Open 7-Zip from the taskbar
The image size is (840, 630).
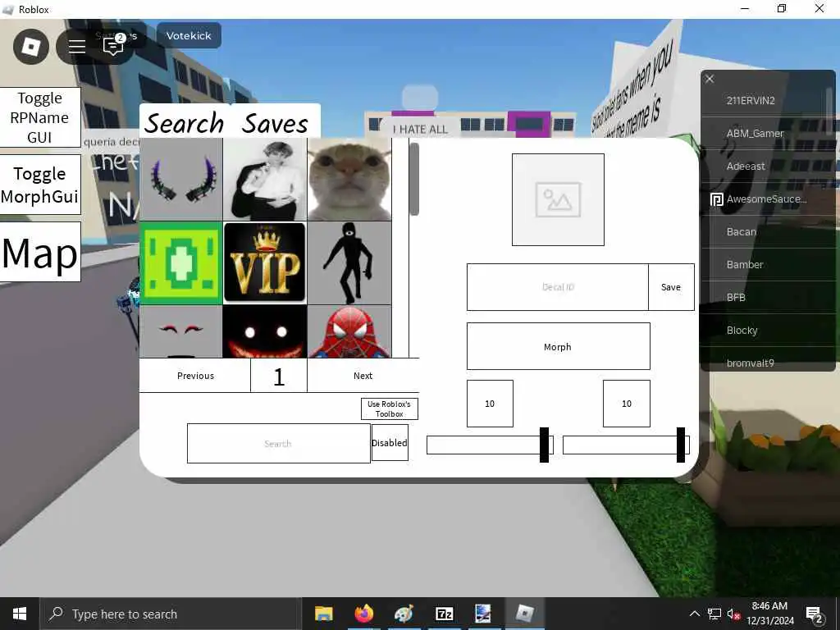tap(444, 614)
